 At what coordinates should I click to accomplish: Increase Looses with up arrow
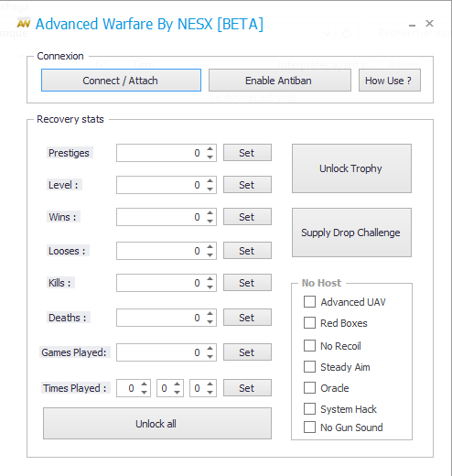(x=210, y=246)
